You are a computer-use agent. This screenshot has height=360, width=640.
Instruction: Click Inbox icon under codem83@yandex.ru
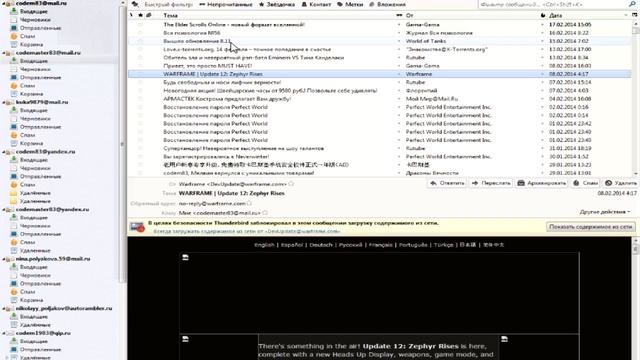(x=14, y=160)
